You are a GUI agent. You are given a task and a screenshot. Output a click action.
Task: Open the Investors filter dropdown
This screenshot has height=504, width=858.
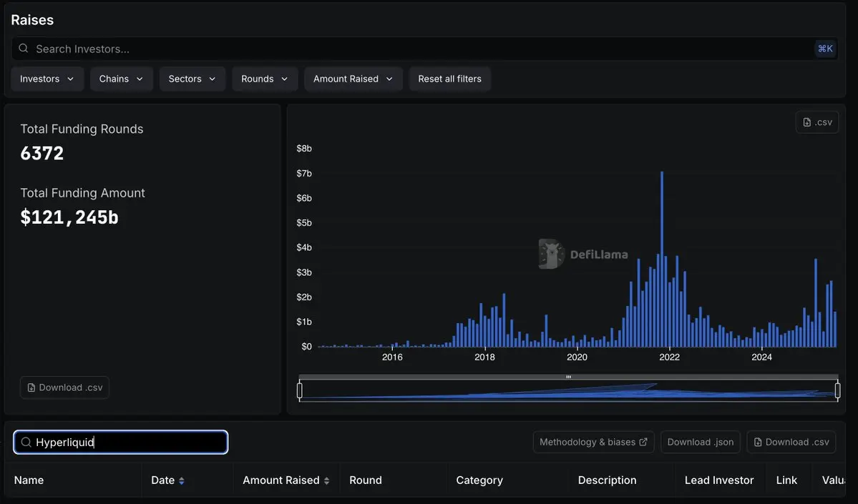click(x=47, y=79)
